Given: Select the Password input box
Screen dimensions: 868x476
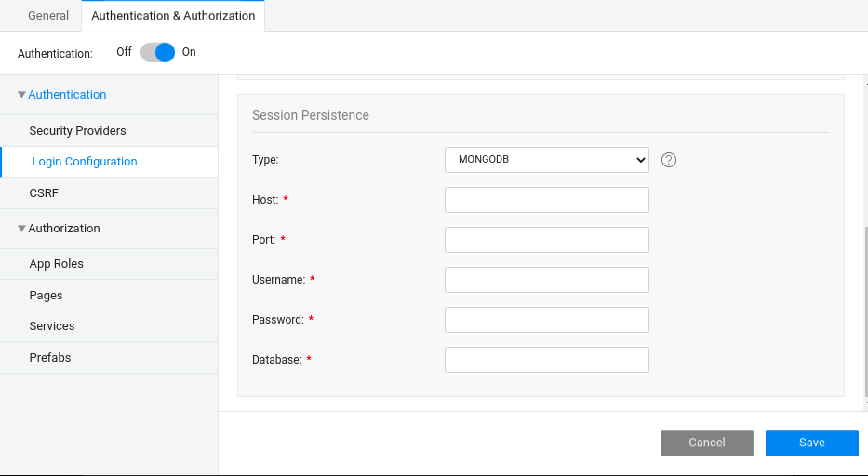Looking at the screenshot, I should click(546, 320).
